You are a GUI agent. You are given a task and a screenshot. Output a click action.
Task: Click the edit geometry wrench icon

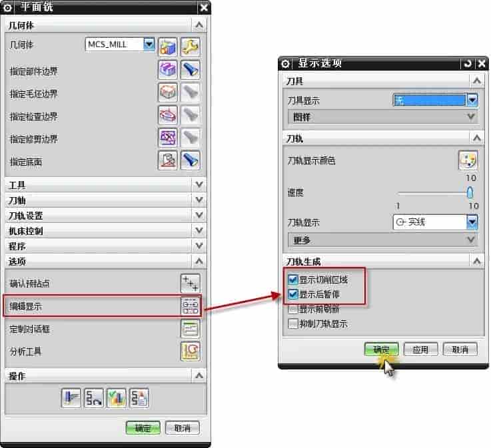[191, 47]
